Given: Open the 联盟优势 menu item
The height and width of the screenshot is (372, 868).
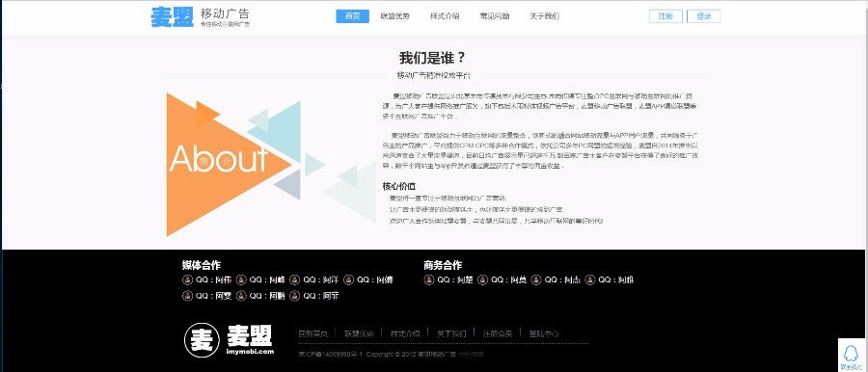Looking at the screenshot, I should (395, 16).
